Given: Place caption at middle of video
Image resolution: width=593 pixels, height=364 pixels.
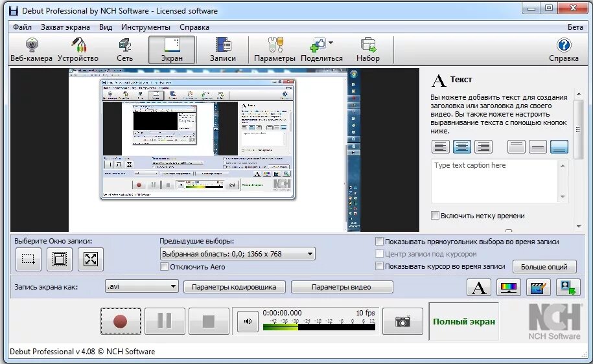Looking at the screenshot, I should (537, 146).
